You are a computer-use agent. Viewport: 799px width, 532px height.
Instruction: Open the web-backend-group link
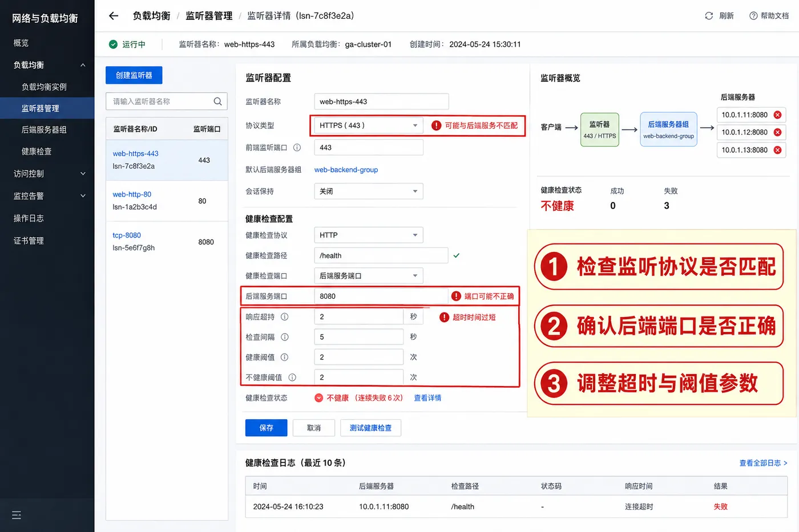coord(346,170)
